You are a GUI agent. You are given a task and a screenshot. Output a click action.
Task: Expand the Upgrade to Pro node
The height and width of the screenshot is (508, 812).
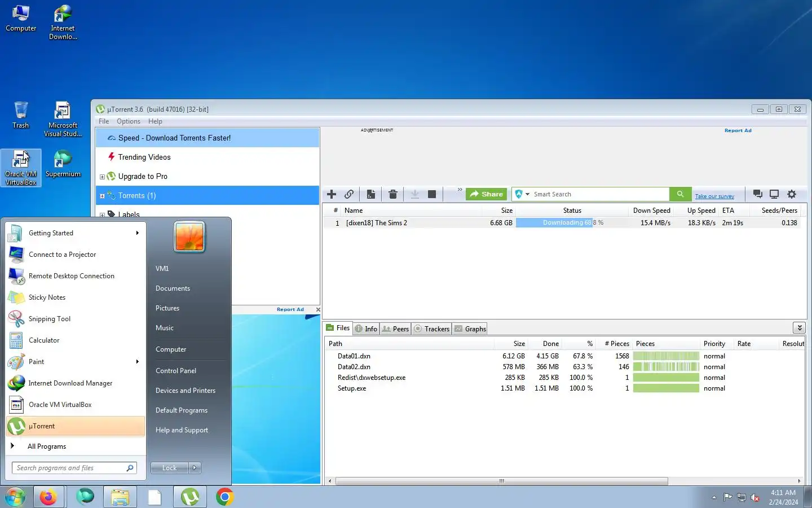pos(102,177)
